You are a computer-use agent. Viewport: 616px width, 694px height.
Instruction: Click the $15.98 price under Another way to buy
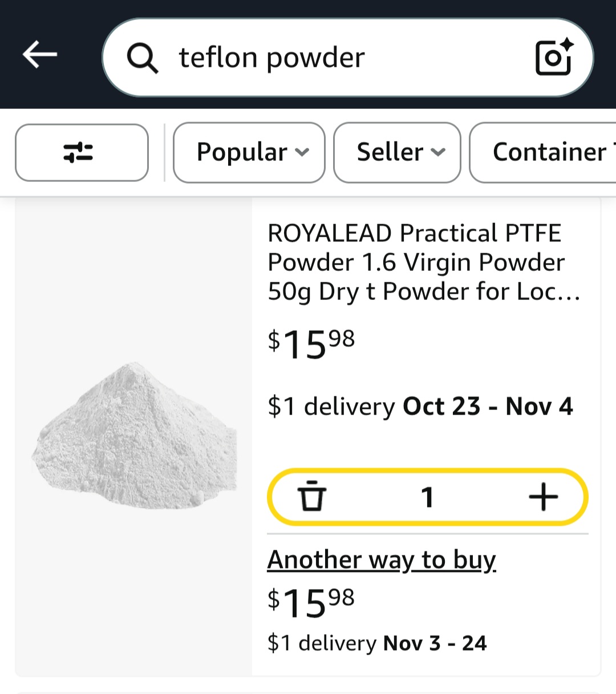click(311, 602)
